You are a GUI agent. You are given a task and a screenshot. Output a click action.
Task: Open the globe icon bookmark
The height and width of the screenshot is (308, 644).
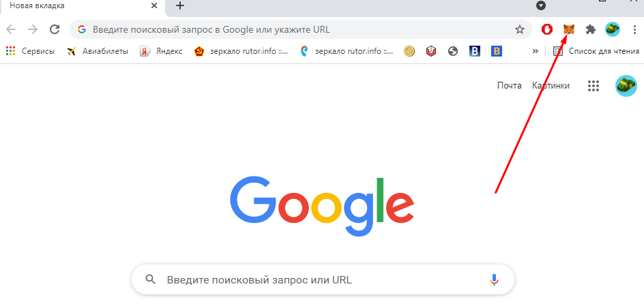pos(452,51)
